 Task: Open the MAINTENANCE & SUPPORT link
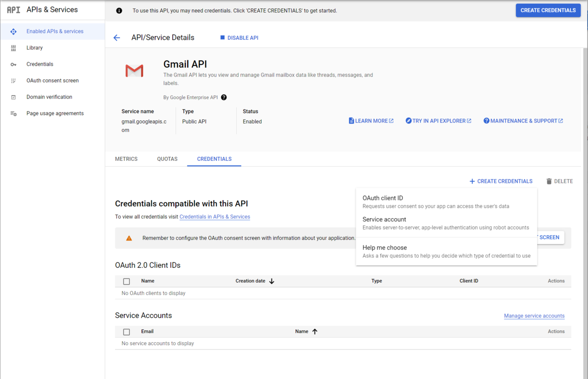tap(523, 121)
